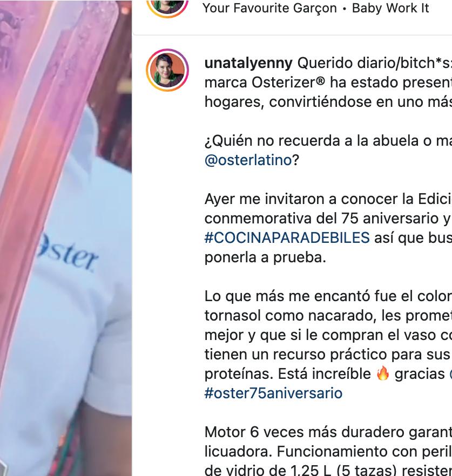Open the 'Baby Work It' audio track
The height and width of the screenshot is (476, 452).
tap(390, 8)
